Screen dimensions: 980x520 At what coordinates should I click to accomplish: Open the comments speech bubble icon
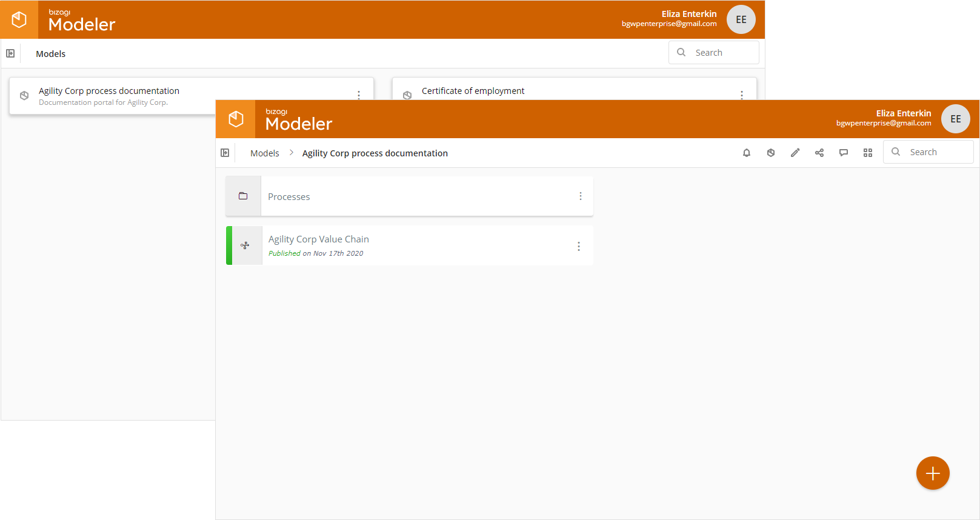click(844, 153)
